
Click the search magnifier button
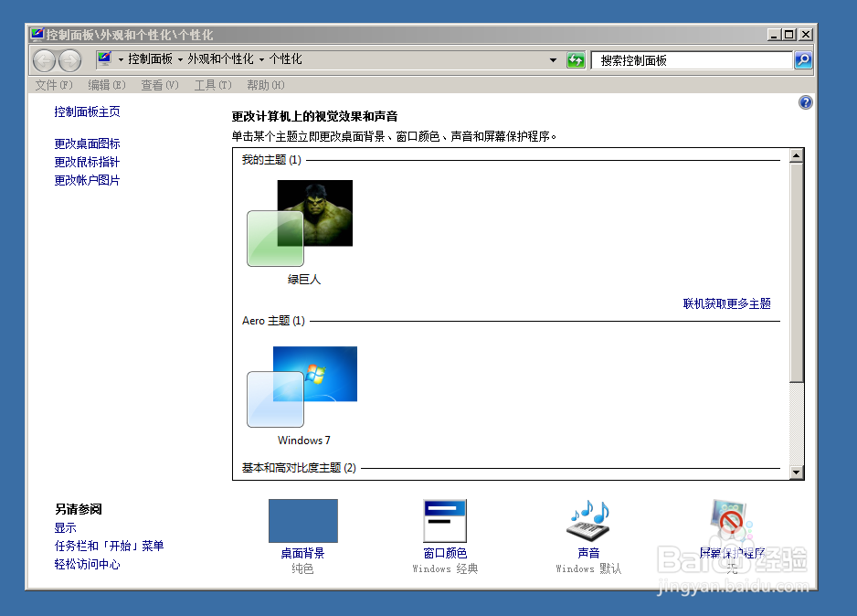click(803, 60)
